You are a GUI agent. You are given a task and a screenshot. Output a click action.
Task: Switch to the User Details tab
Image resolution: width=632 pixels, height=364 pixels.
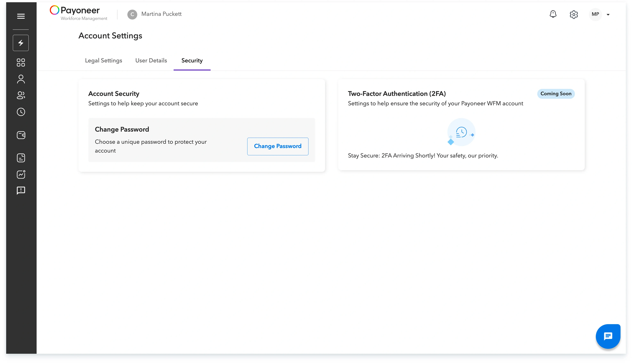tap(151, 60)
